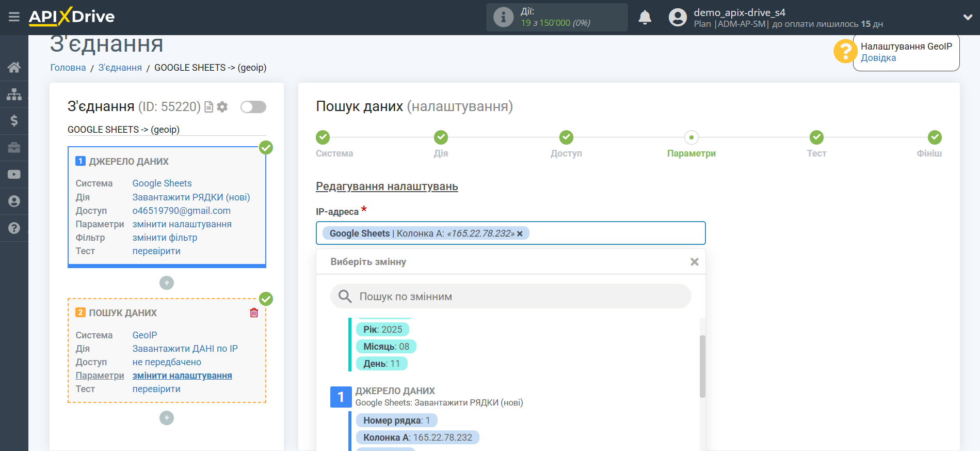Select variable Колонка A: 165.22.78.232
Screen dimensions: 980x451
[417, 438]
